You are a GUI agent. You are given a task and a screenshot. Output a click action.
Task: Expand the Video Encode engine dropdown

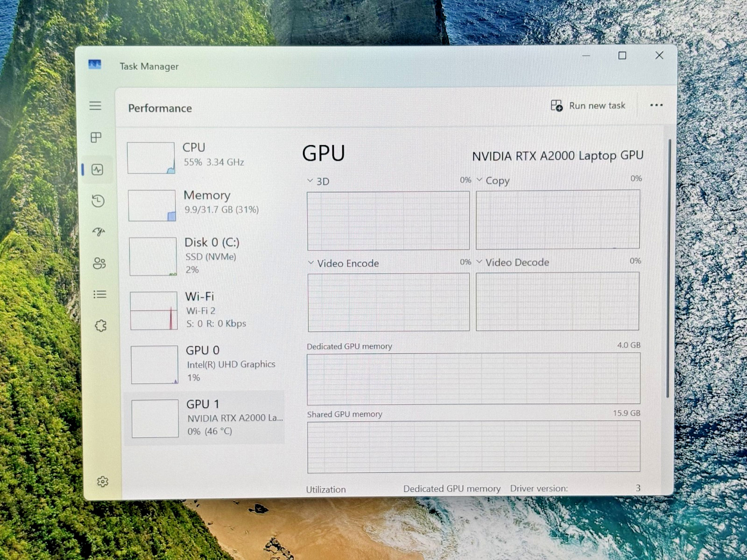[311, 263]
